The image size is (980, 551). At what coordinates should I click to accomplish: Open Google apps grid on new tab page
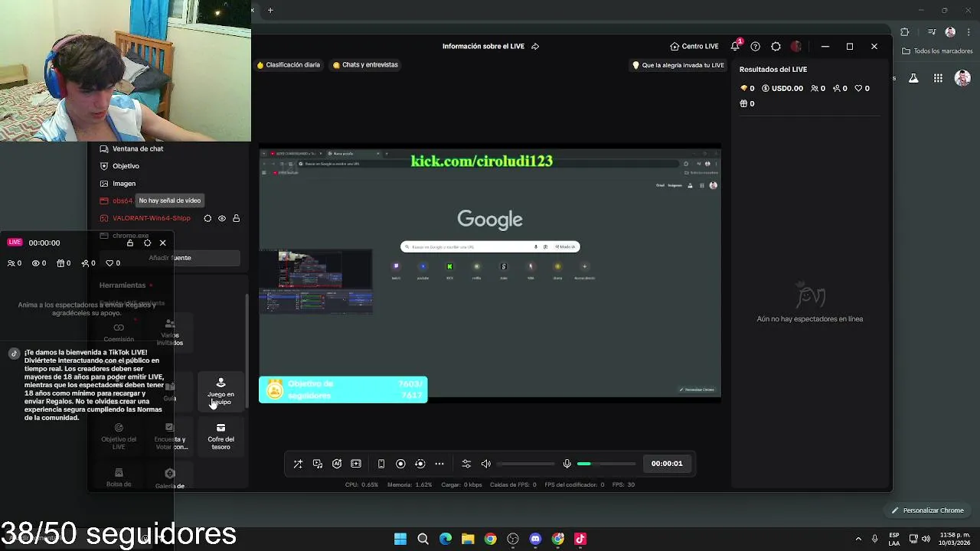point(938,78)
